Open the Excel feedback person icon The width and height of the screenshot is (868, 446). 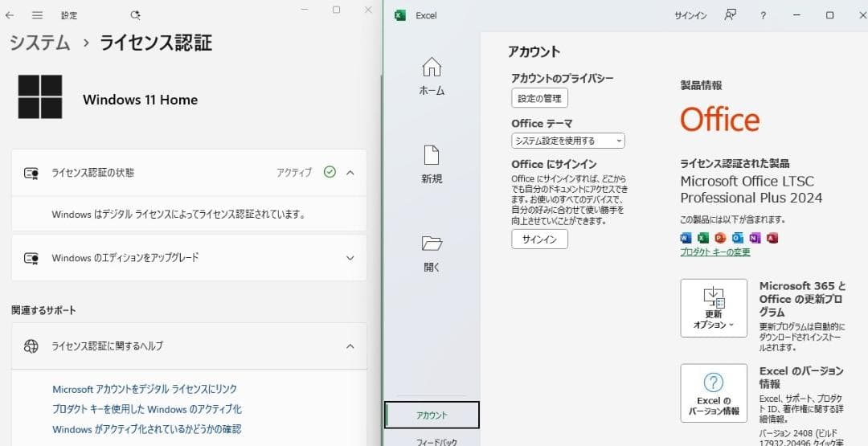pos(730,15)
